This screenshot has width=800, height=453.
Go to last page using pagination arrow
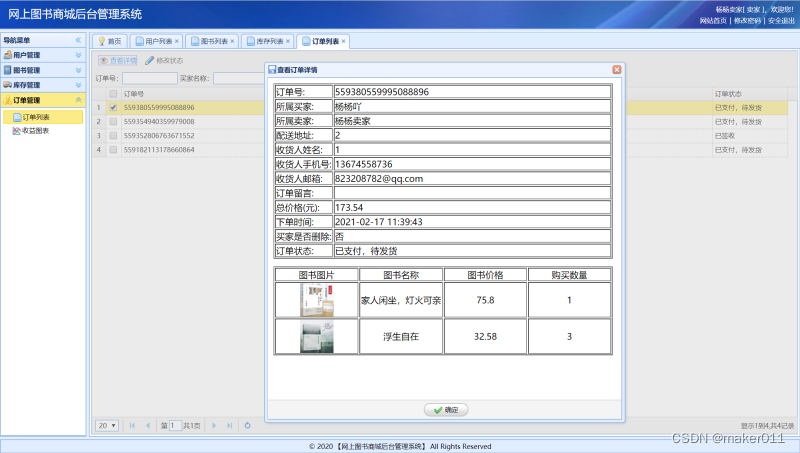(x=228, y=425)
